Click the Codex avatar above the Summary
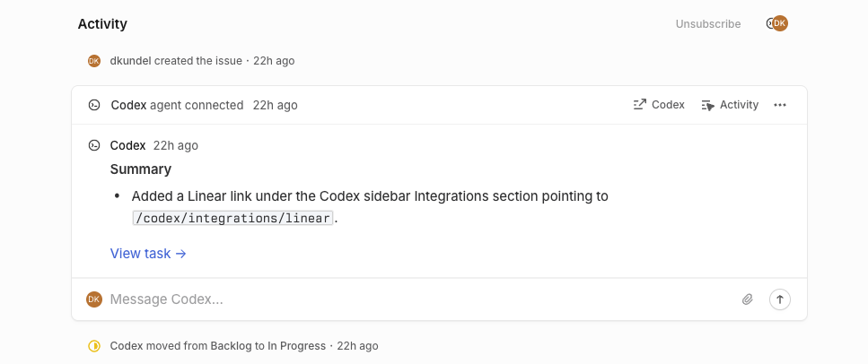Viewport: 868px width, 364px height. 94,145
